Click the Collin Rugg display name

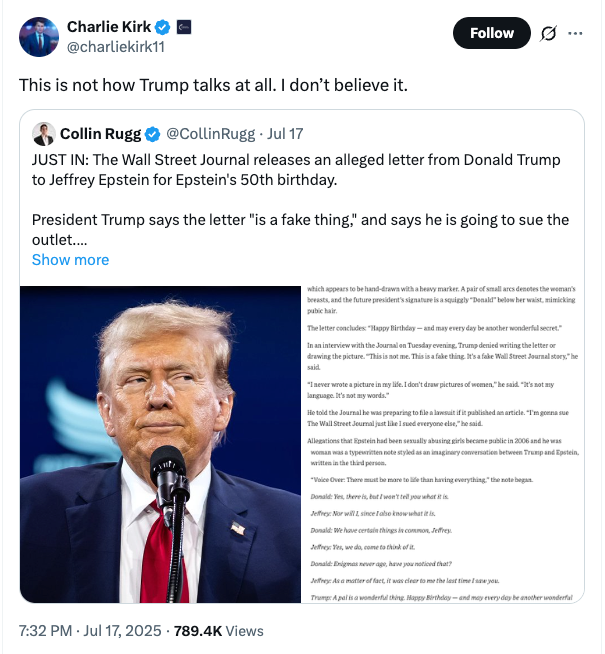(100, 134)
